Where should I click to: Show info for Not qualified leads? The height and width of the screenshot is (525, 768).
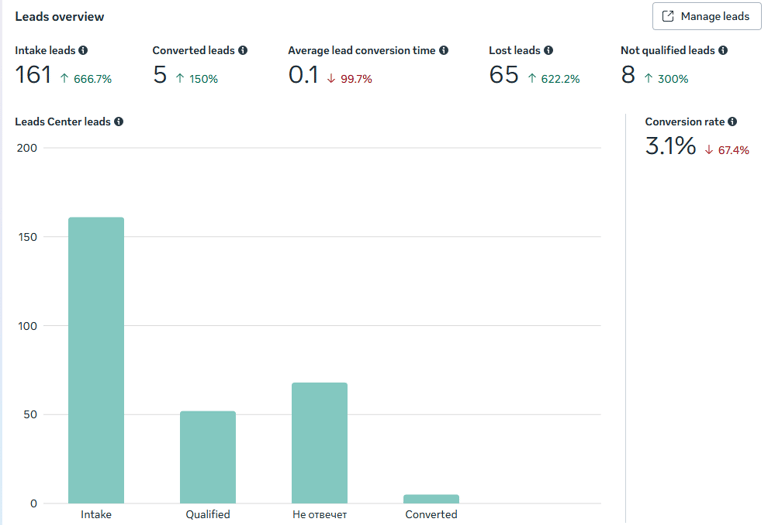[723, 50]
